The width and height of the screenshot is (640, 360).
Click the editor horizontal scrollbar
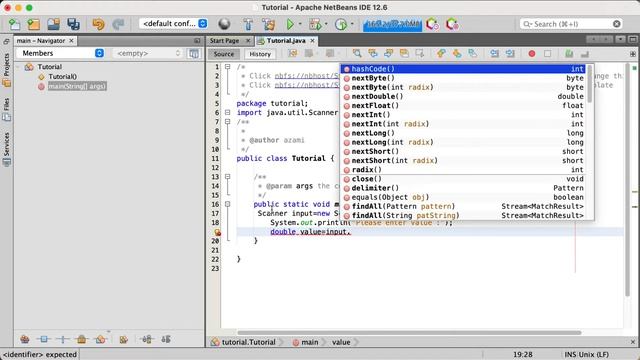[409, 333]
